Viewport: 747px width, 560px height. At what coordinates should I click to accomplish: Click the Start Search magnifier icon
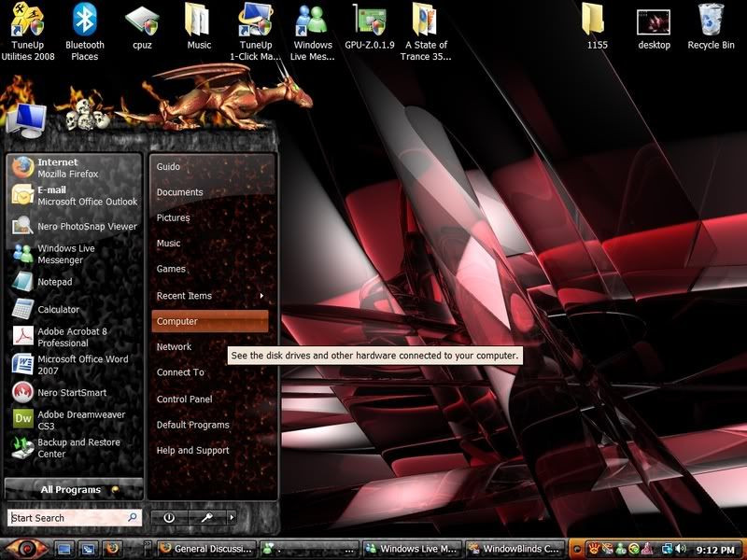[132, 517]
